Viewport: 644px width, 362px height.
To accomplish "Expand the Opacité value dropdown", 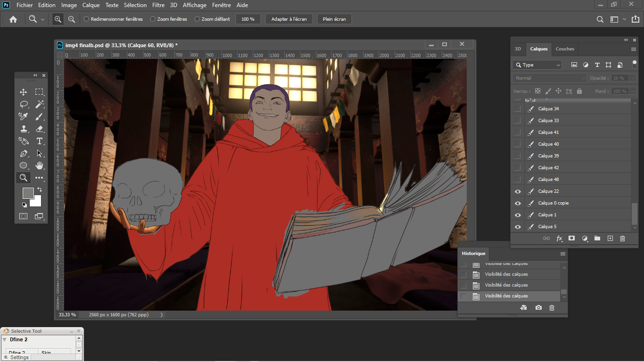I will tap(632, 78).
